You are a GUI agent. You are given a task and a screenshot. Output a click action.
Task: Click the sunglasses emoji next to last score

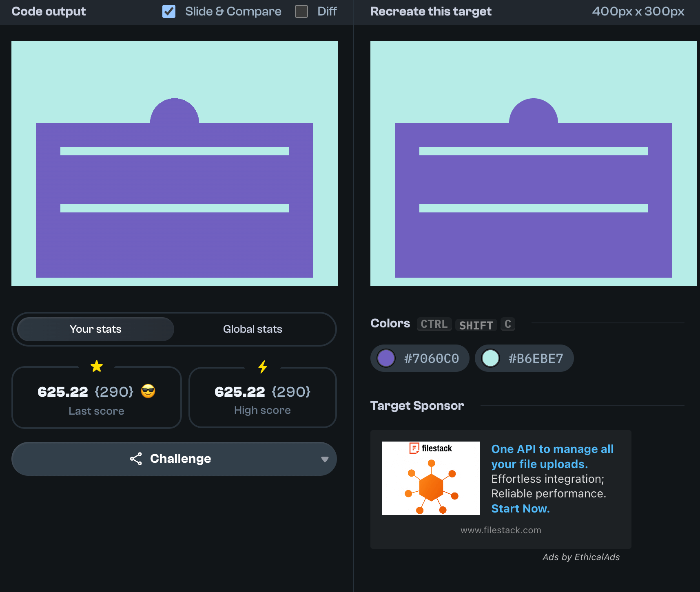(148, 391)
